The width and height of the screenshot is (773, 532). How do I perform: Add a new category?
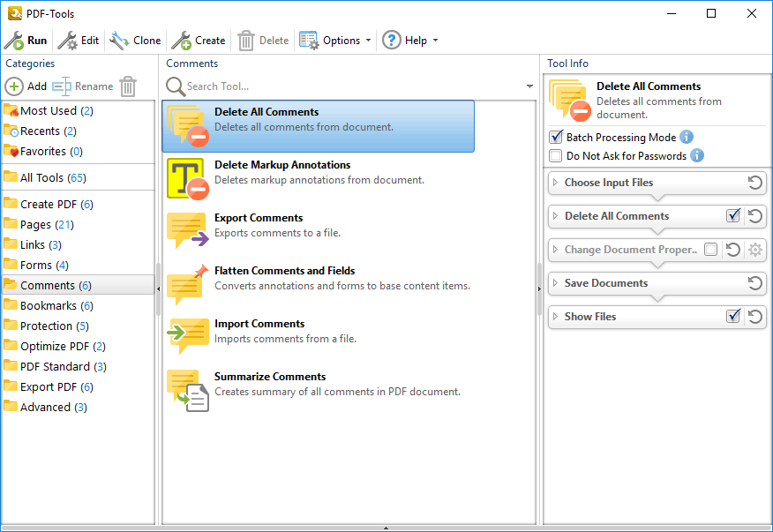click(x=26, y=86)
